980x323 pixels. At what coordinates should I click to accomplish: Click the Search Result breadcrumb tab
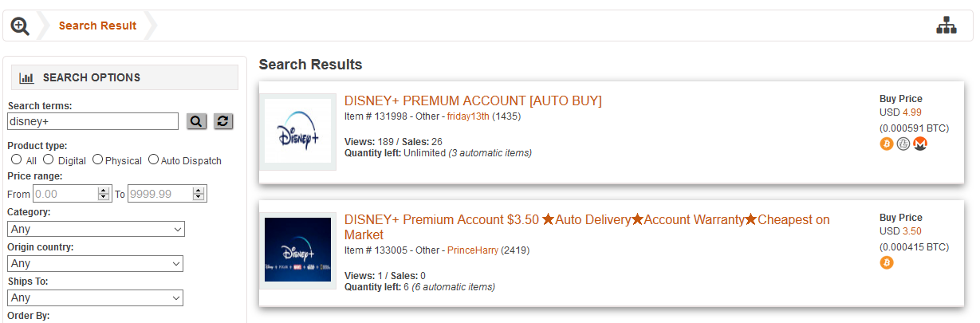[97, 26]
